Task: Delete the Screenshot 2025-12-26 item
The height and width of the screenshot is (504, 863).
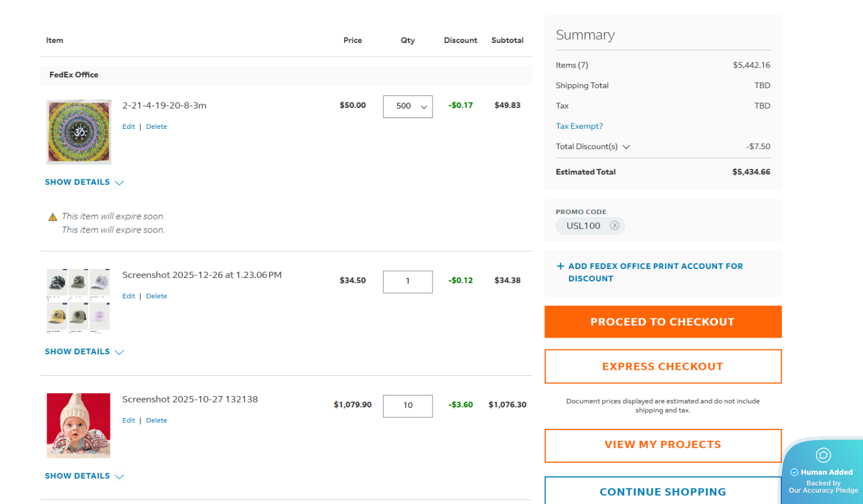Action: (x=156, y=296)
